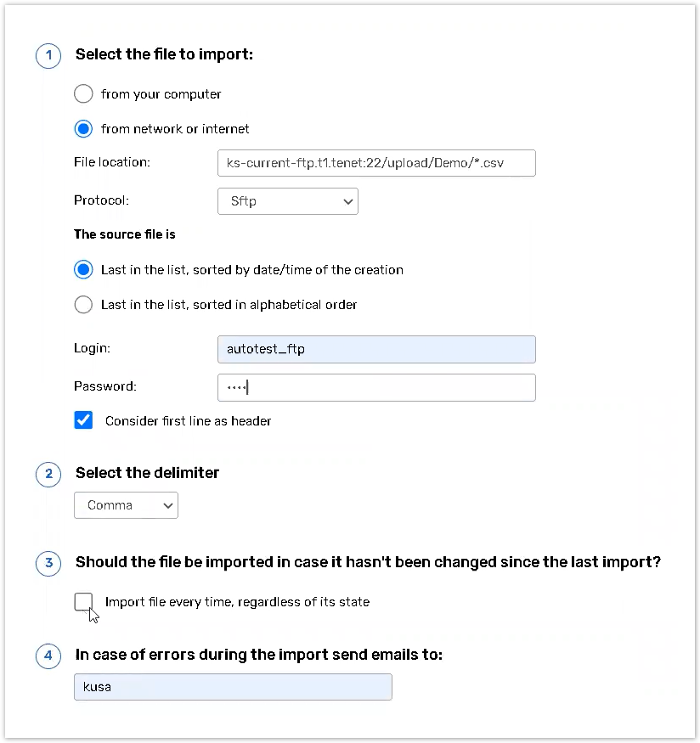Choose 'sorted in alphabetical order' radio option
The width and height of the screenshot is (700, 743).
click(x=83, y=304)
